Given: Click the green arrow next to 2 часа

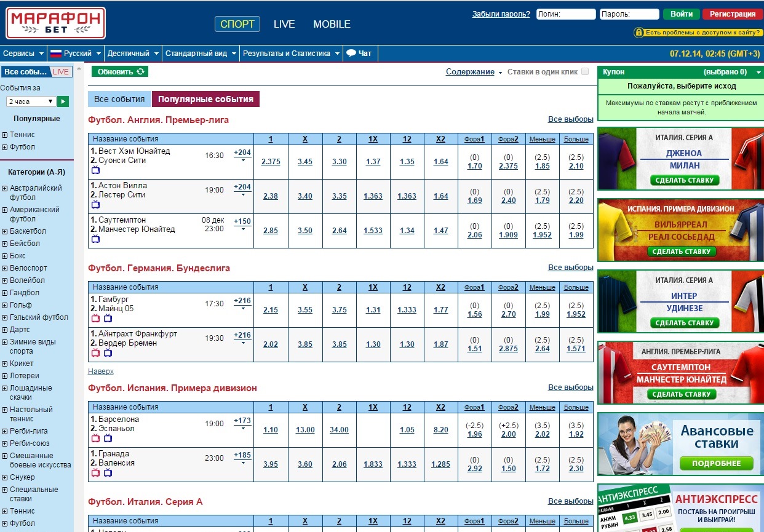Looking at the screenshot, I should 63,101.
